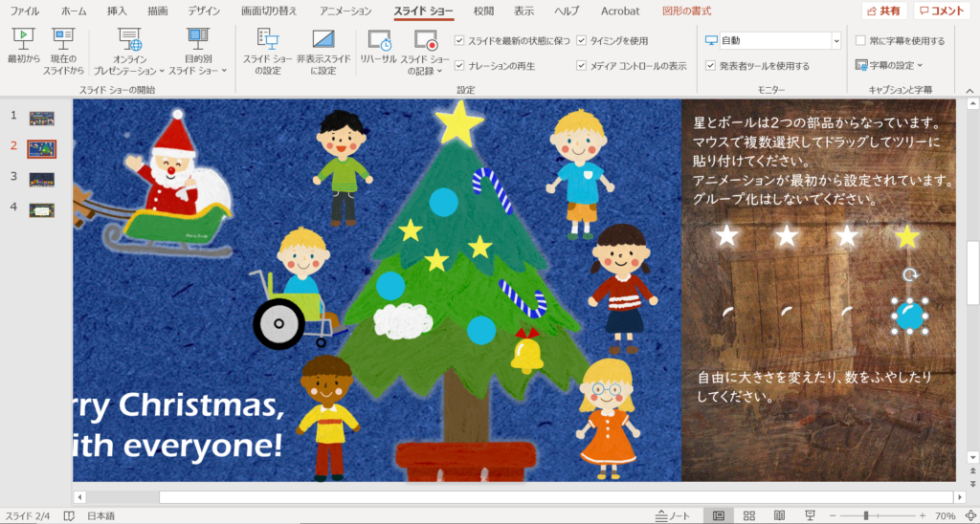Click vertical scrollbar up arrow
Viewport: 980px width, 524px height.
click(972, 103)
